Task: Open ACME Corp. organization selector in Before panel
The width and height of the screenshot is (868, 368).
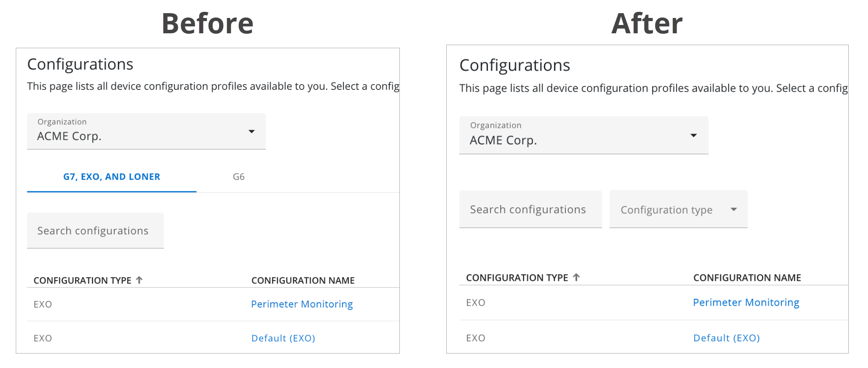Action: [x=146, y=131]
